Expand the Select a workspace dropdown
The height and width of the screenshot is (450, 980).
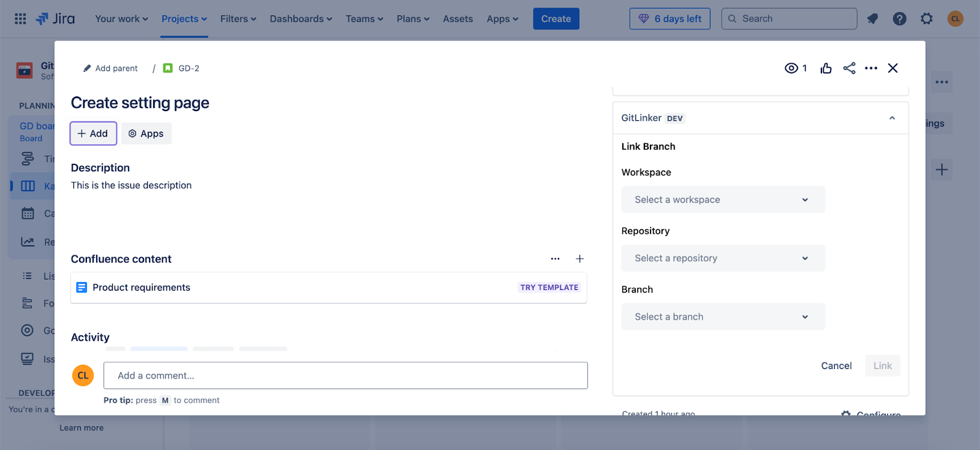click(x=723, y=200)
